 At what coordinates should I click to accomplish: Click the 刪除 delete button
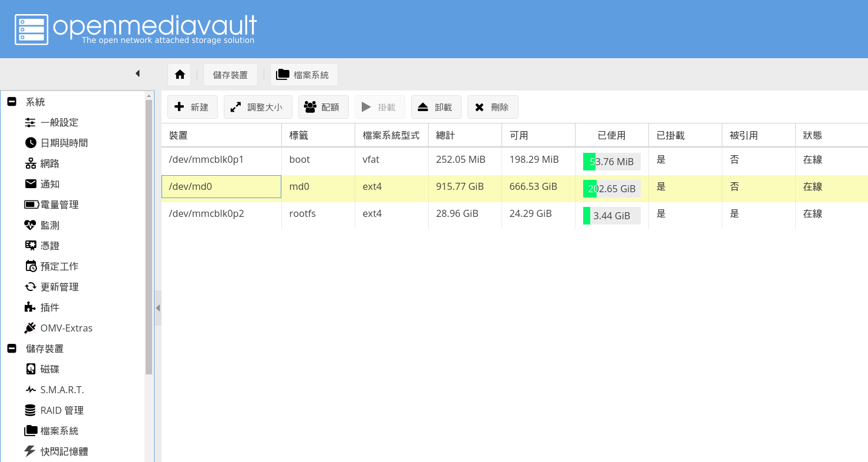click(492, 107)
